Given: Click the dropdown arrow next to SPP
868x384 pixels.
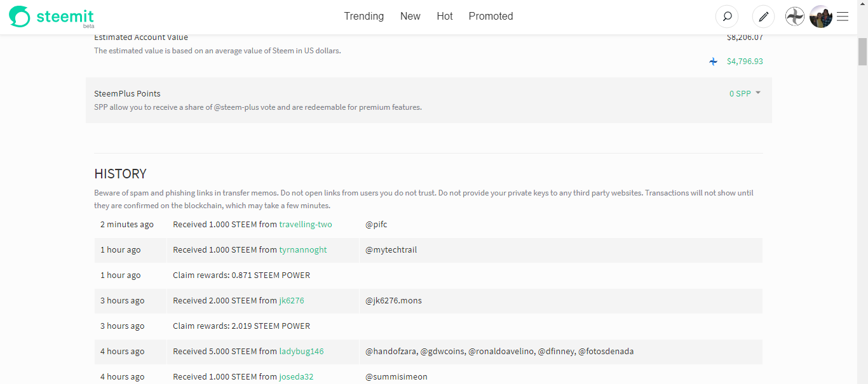Looking at the screenshot, I should [758, 93].
